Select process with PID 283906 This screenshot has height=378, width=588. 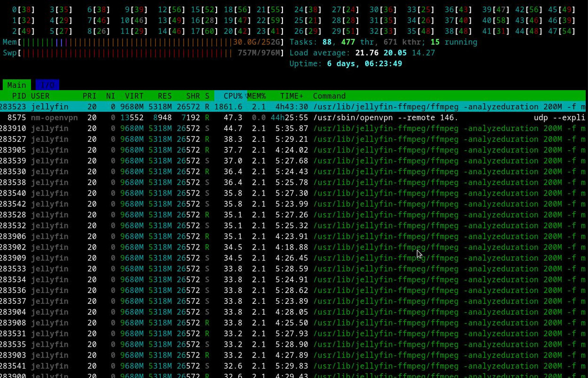pyautogui.click(x=293, y=237)
